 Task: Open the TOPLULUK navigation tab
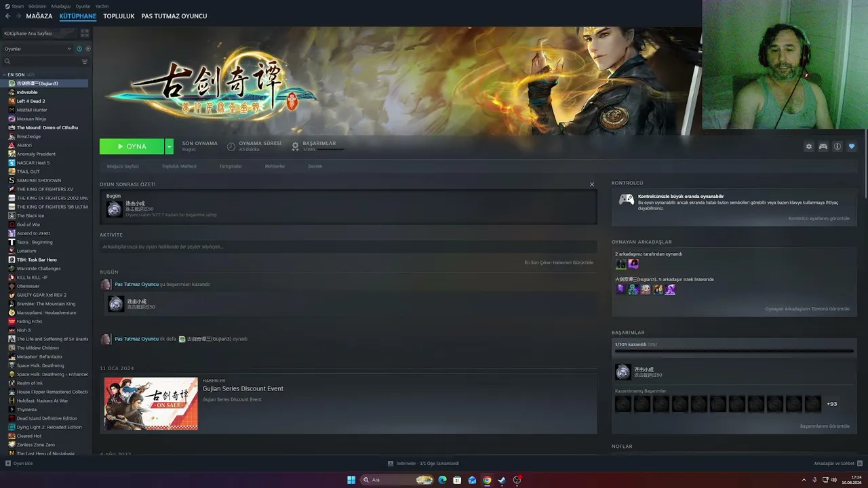click(x=119, y=16)
